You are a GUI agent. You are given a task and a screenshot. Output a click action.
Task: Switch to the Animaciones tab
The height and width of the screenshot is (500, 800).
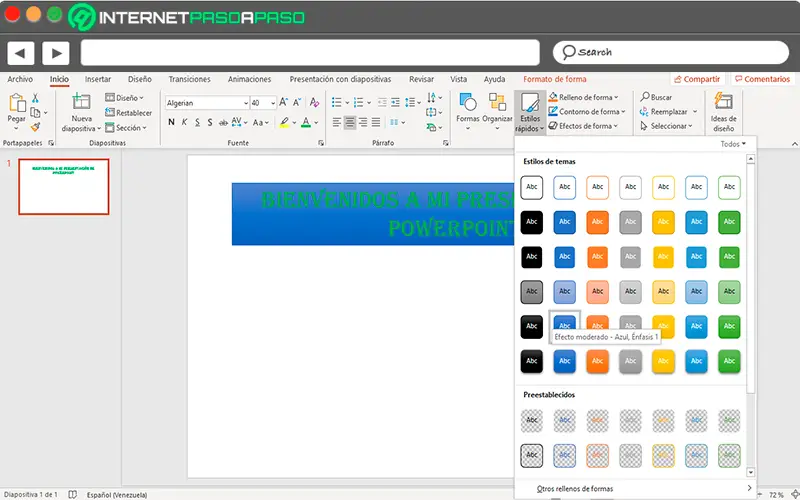pos(249,79)
